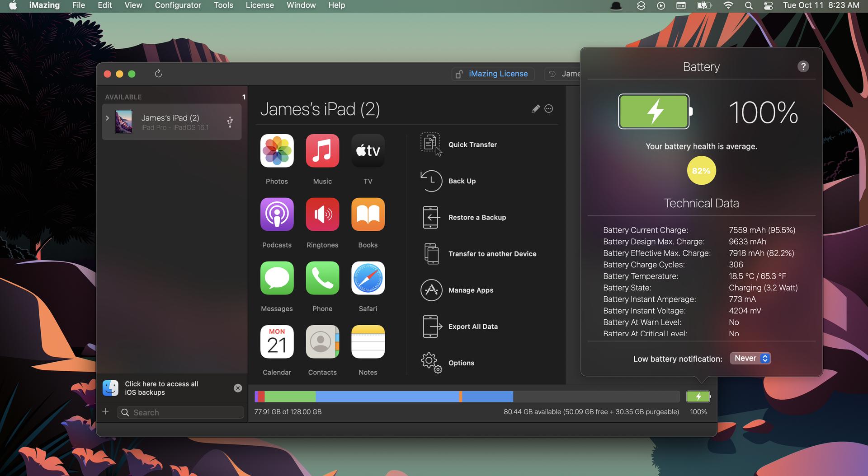This screenshot has height=476, width=868.
Task: Click the date and time in menu bar
Action: coord(821,5)
